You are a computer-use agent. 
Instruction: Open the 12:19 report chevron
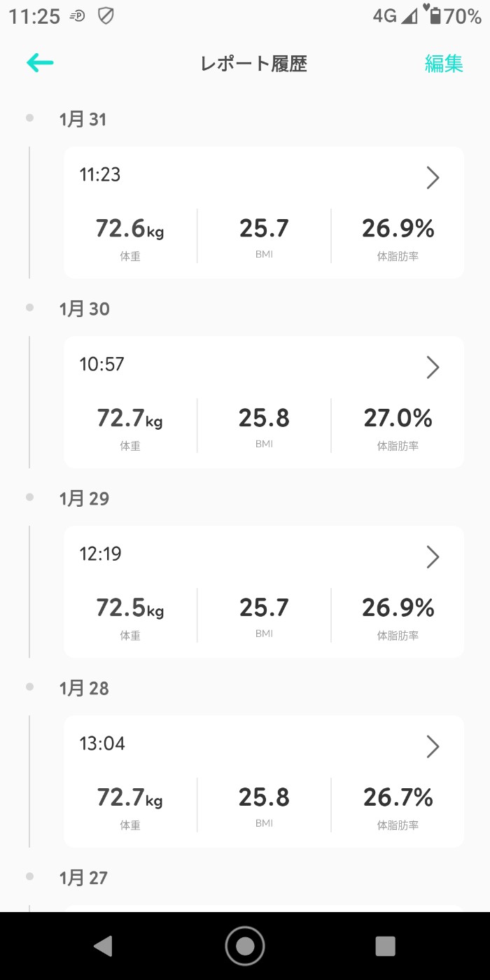[x=433, y=556]
